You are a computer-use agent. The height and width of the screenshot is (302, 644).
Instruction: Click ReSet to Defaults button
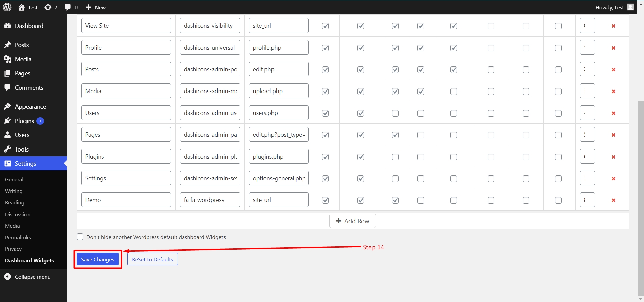(x=152, y=259)
